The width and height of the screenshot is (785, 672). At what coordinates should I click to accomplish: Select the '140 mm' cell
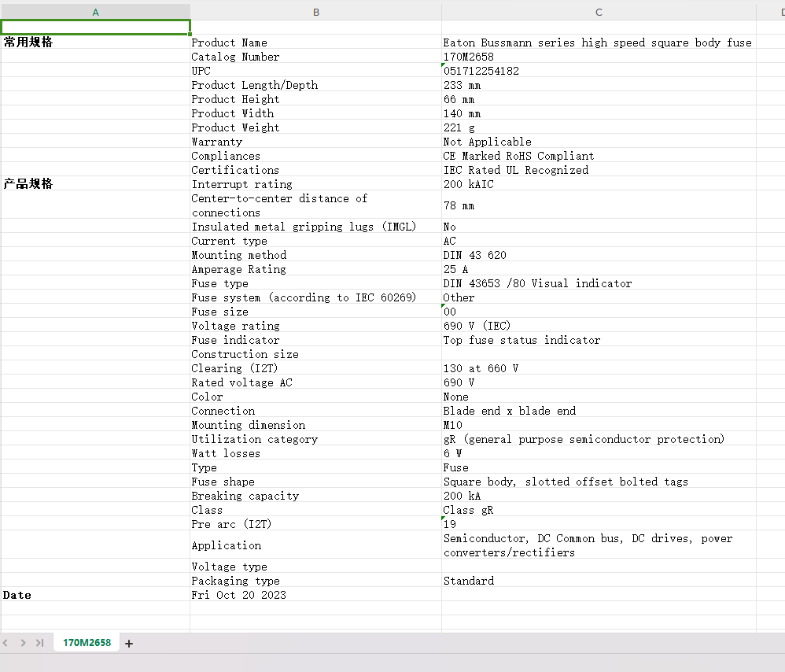click(x=599, y=113)
